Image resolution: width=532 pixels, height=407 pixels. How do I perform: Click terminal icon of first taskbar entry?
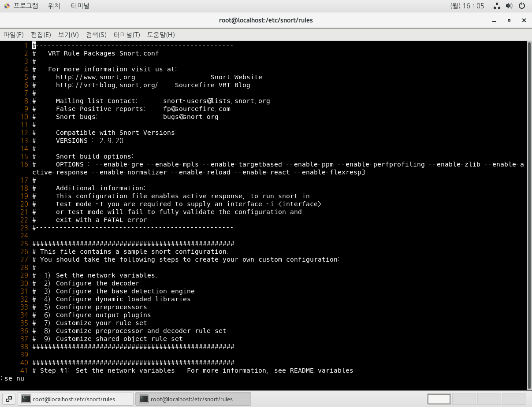26,399
